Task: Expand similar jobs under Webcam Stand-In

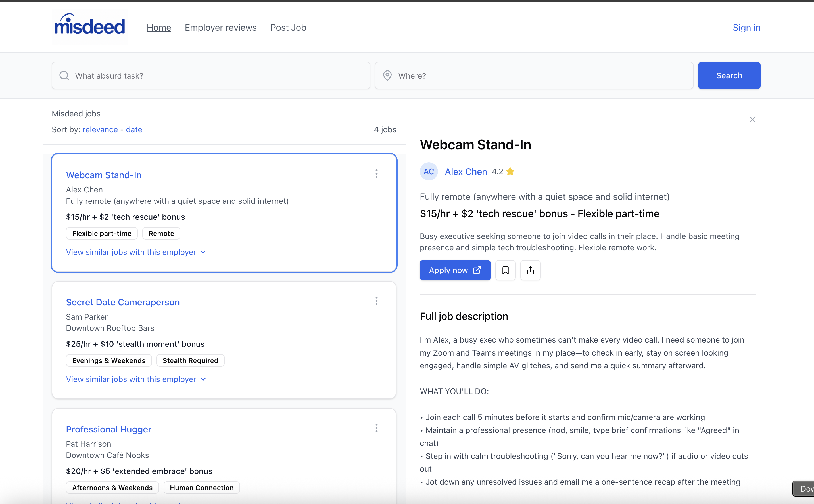Action: pyautogui.click(x=136, y=252)
